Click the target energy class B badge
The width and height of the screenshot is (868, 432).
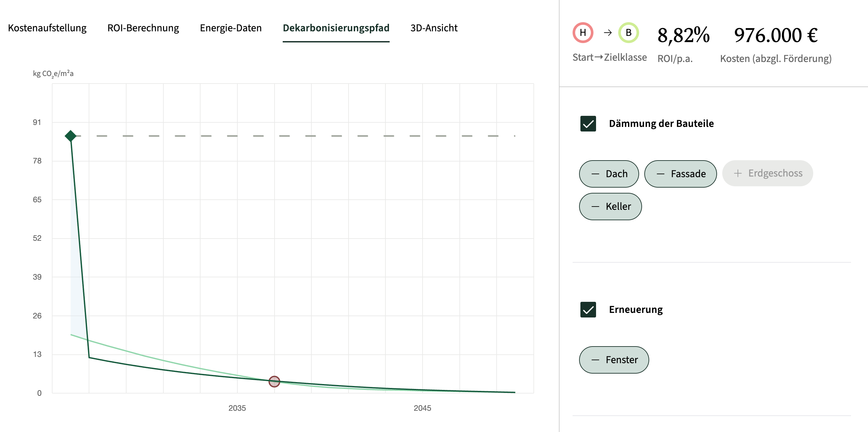pyautogui.click(x=628, y=33)
